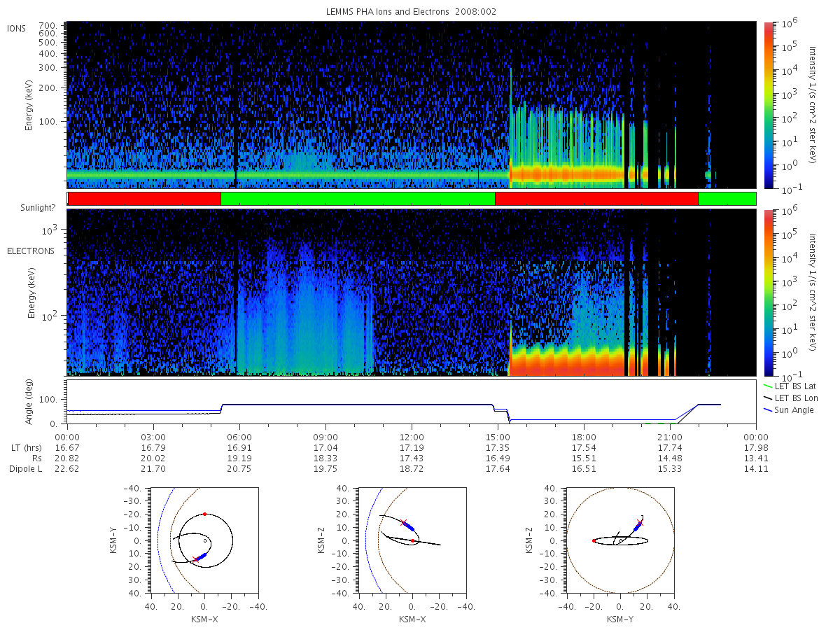Click the red X marker in the KSM-Y/KSM-Z plot

(x=640, y=523)
